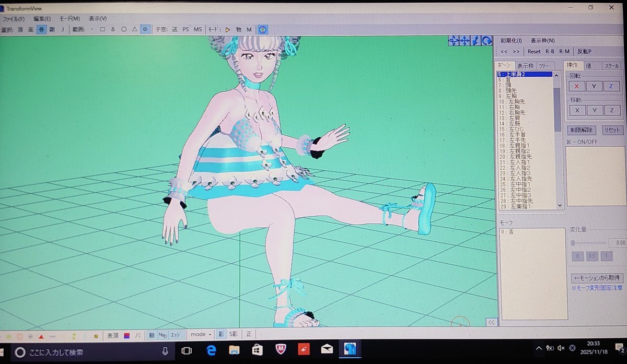Click the >> next button
Screen dimensions: 627x364
coord(516,52)
